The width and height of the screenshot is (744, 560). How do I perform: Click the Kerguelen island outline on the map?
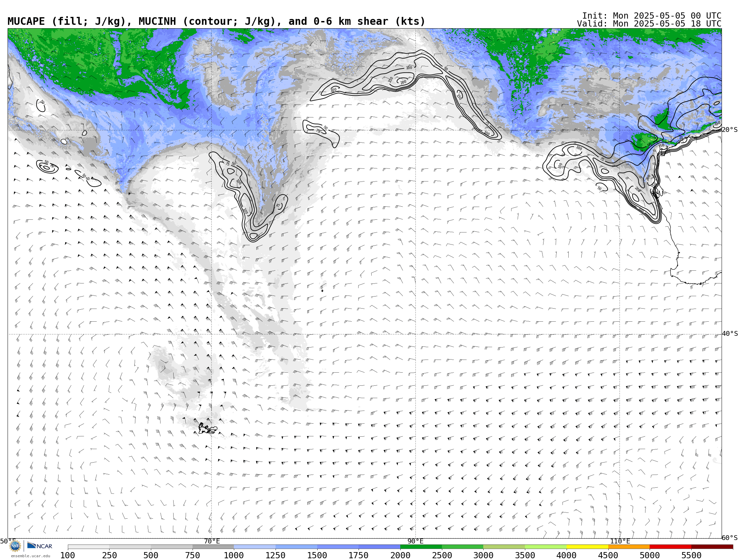click(x=207, y=428)
